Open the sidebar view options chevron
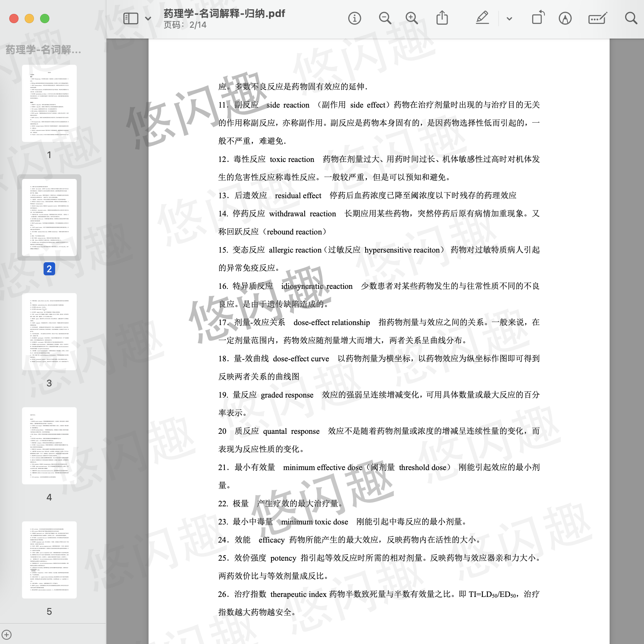 [x=148, y=19]
